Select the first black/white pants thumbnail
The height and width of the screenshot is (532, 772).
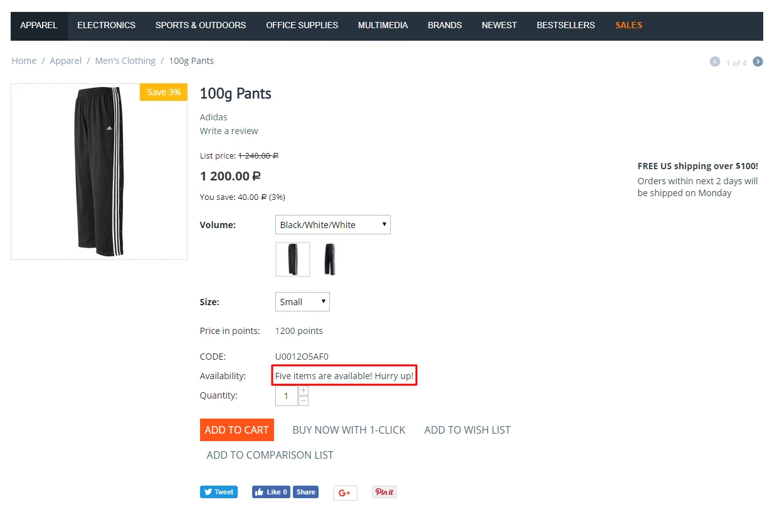point(293,259)
